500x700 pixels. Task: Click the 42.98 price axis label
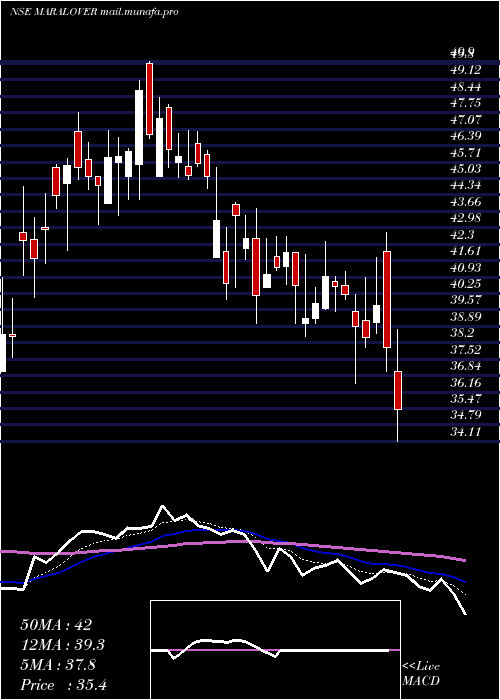(x=466, y=218)
